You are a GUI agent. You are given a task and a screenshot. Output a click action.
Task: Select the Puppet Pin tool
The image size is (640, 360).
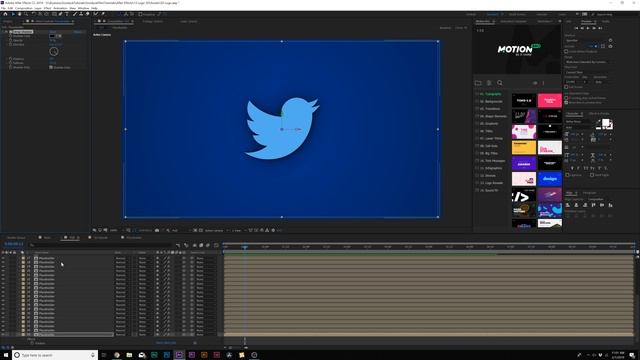coord(103,14)
